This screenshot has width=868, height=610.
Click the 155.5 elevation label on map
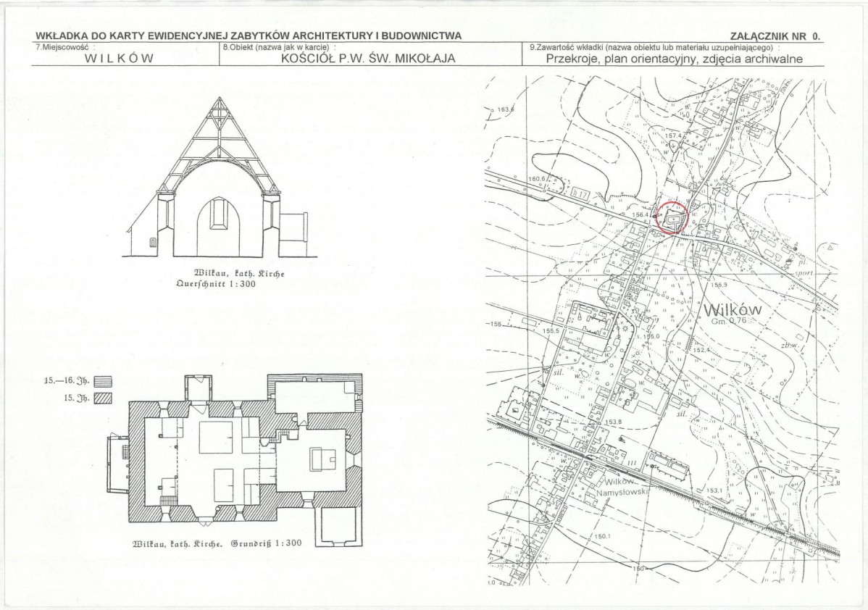pos(551,330)
